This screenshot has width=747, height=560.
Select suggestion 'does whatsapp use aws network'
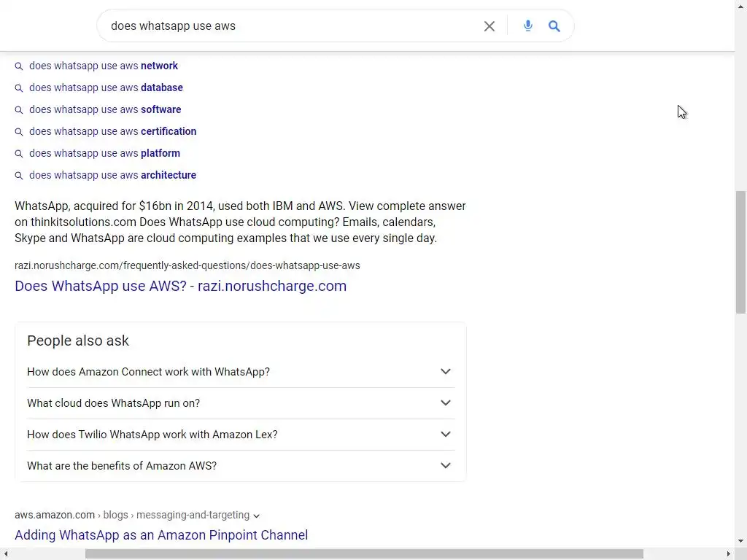(104, 66)
